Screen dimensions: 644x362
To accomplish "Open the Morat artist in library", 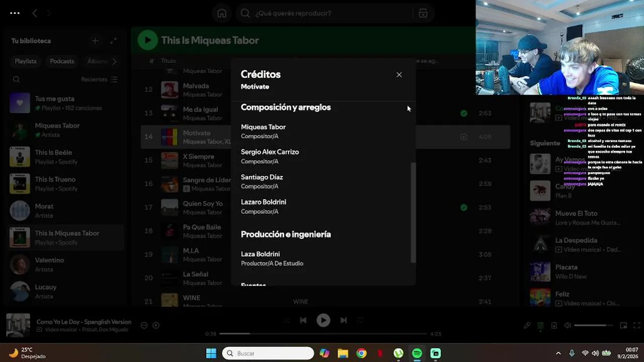I will pyautogui.click(x=66, y=211).
